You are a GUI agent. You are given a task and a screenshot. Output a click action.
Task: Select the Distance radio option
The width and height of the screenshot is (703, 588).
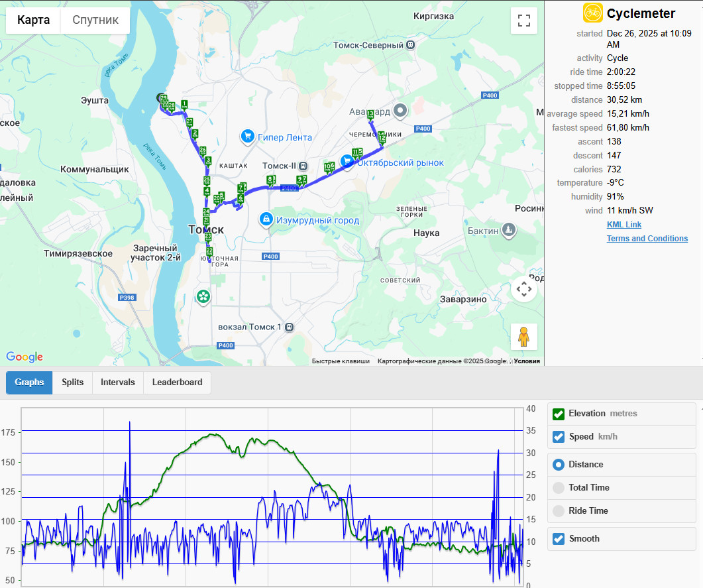558,465
